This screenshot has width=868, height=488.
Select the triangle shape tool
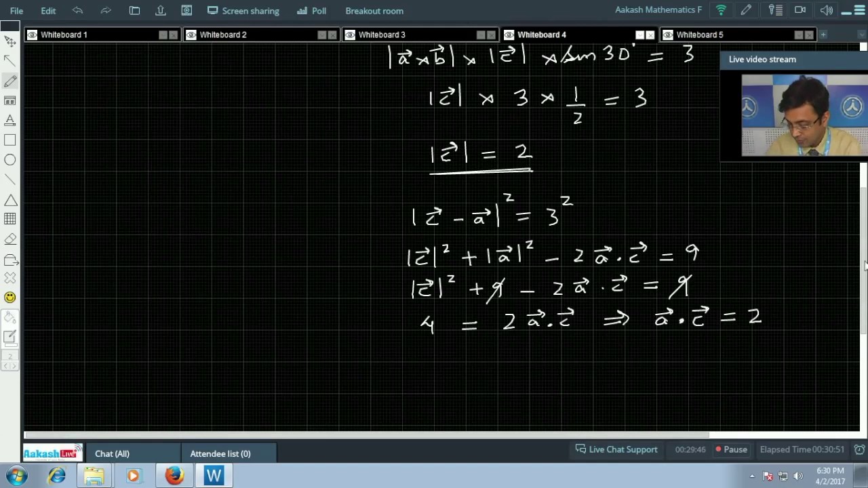pyautogui.click(x=9, y=200)
